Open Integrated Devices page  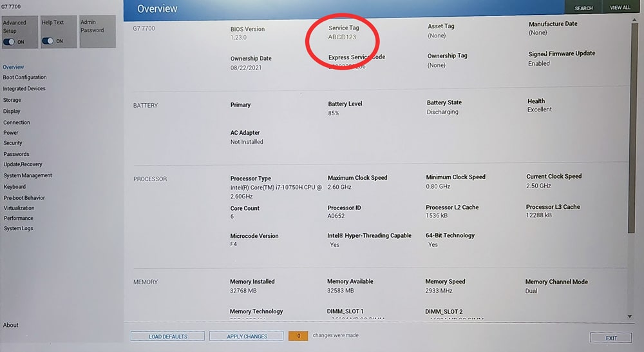pos(24,88)
